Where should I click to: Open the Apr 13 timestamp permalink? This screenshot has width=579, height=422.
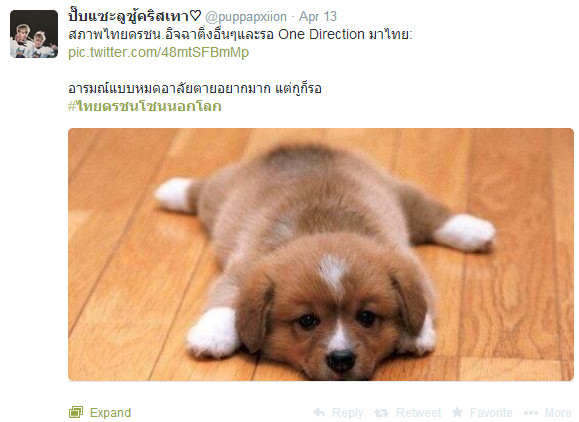(318, 17)
